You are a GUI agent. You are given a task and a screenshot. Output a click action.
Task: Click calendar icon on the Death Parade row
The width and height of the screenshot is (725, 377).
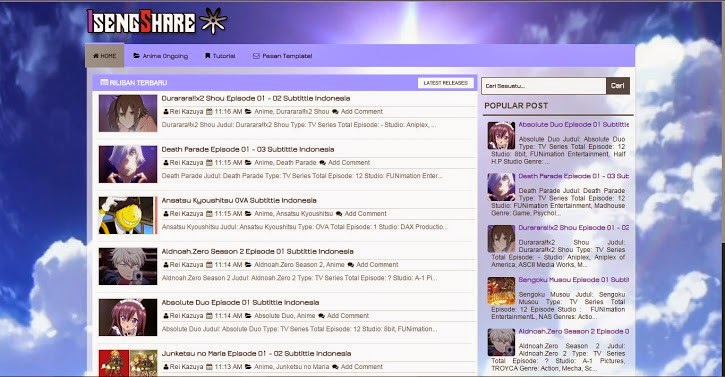pyautogui.click(x=209, y=163)
